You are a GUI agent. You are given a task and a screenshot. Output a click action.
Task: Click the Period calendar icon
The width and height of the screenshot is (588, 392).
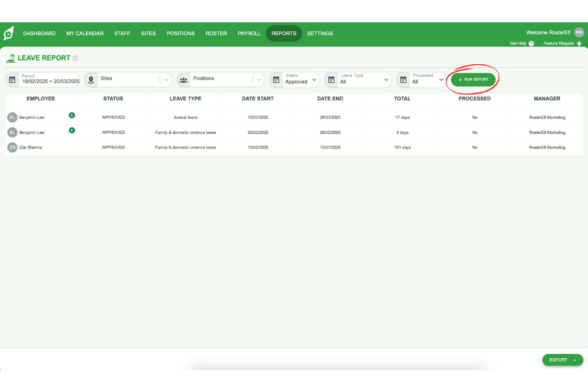[x=12, y=79]
